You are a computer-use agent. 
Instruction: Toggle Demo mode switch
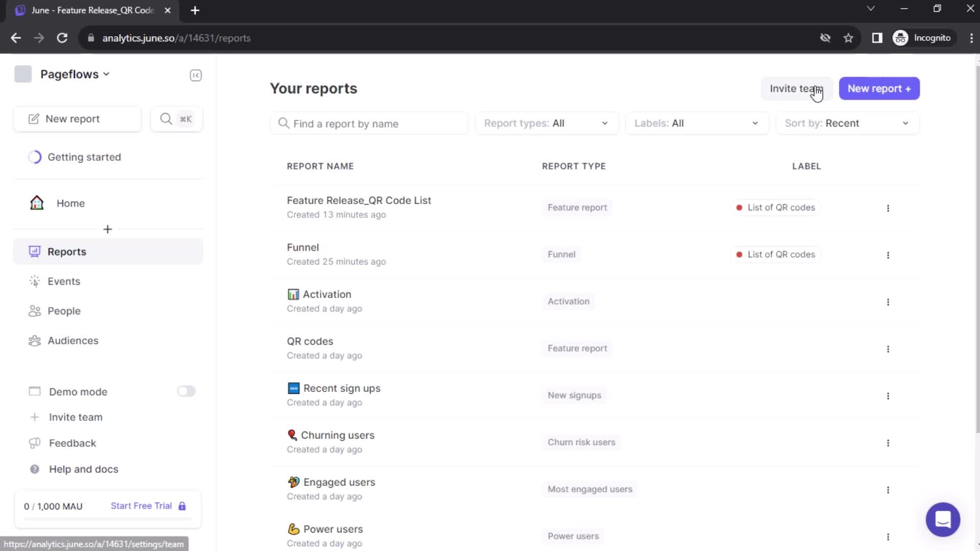click(186, 391)
